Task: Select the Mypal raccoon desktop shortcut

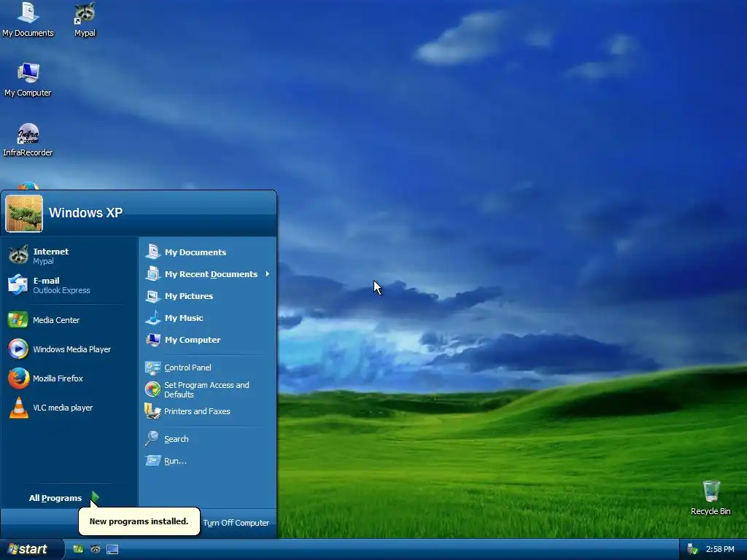Action: coord(85,19)
